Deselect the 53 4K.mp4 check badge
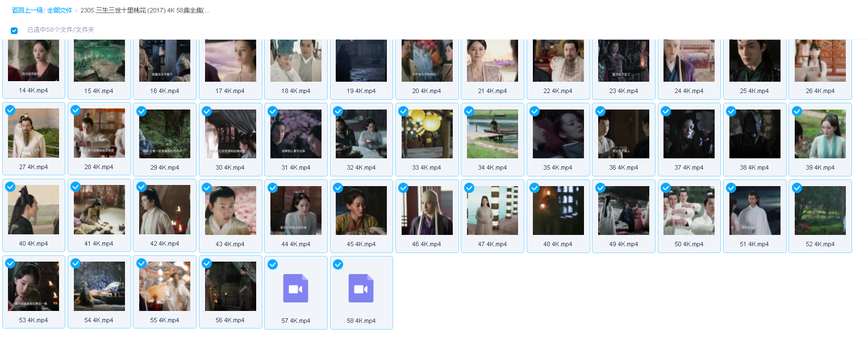This screenshot has height=345, width=868. tap(10, 264)
